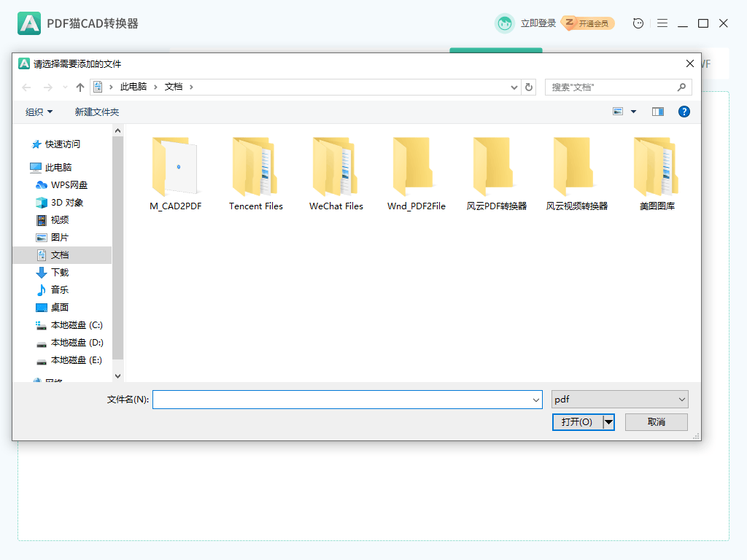747x560 pixels.
Task: Click navigation pane scroll up arrow
Action: (x=117, y=131)
